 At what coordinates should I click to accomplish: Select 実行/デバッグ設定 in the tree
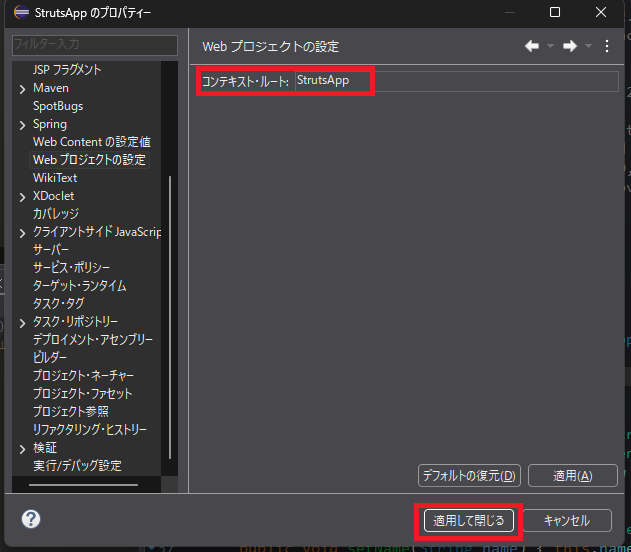coord(77,465)
